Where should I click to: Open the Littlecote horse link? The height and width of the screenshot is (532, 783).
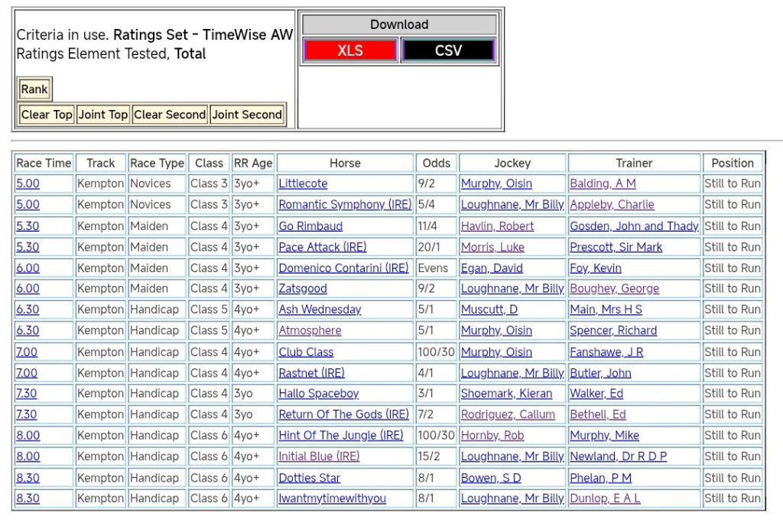tap(303, 183)
